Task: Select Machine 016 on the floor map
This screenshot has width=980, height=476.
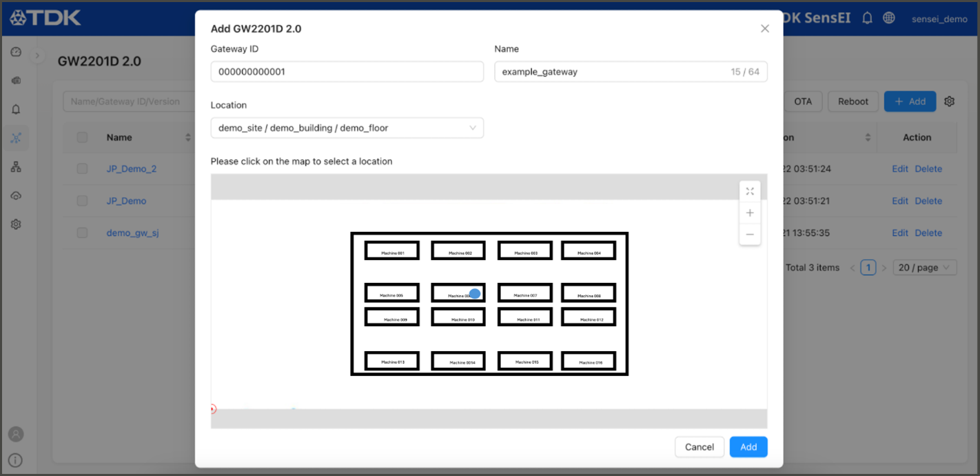Action: (x=589, y=361)
